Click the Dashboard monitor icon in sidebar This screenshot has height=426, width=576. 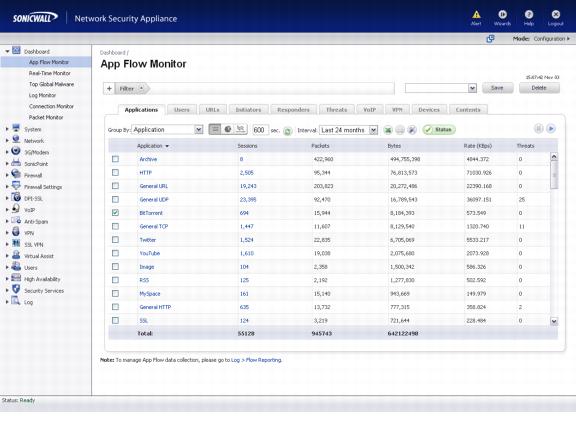point(16,51)
